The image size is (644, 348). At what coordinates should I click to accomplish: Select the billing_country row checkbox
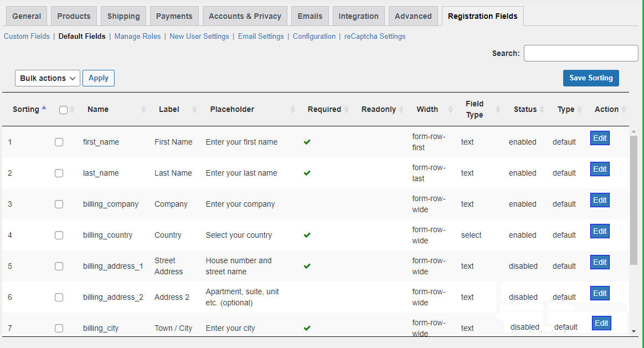pos(59,235)
